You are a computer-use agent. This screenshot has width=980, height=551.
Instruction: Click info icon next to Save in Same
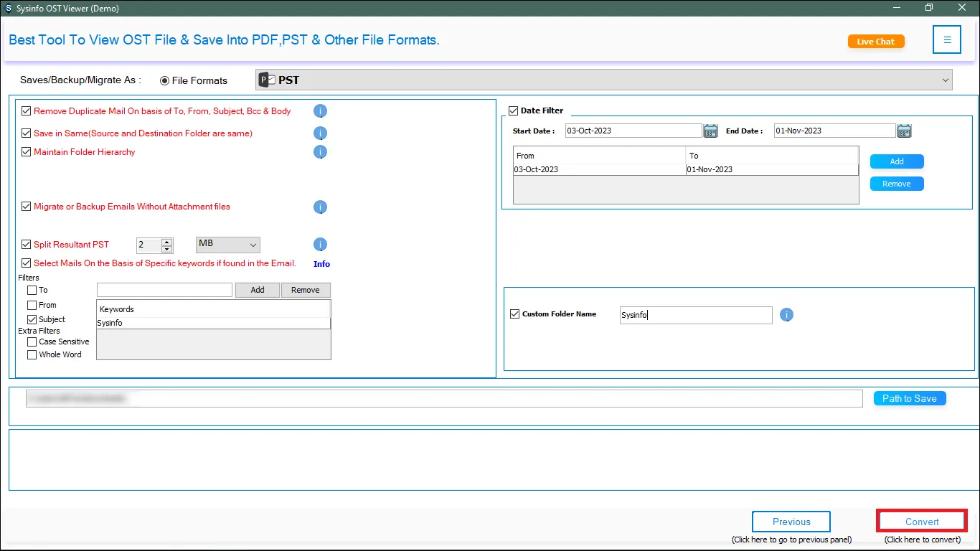tap(321, 133)
